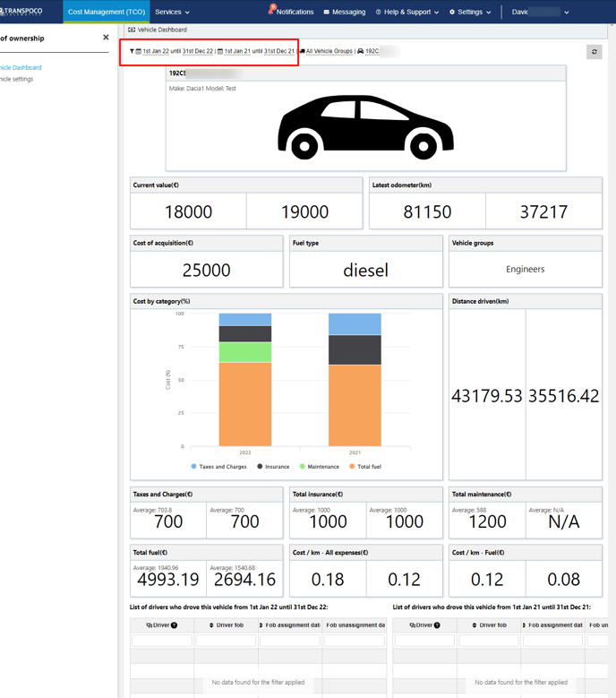
Task: Open Messaging via the envelope icon
Action: coord(327,12)
